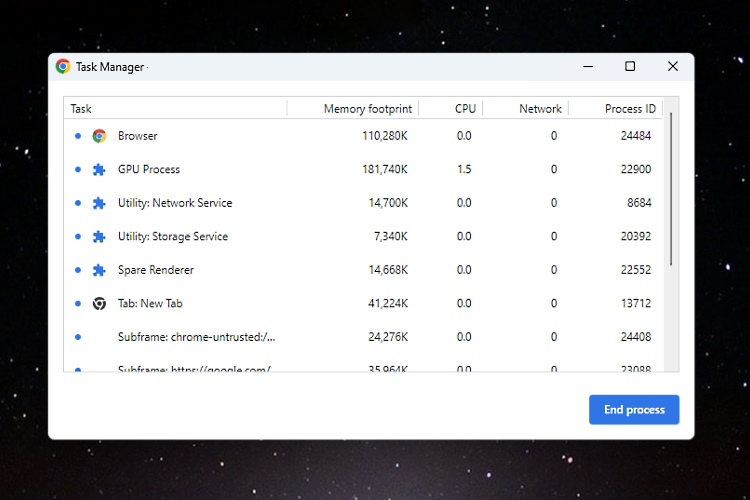This screenshot has height=500, width=750.
Task: Select the Subframe chrome-untrusted row
Action: point(364,337)
